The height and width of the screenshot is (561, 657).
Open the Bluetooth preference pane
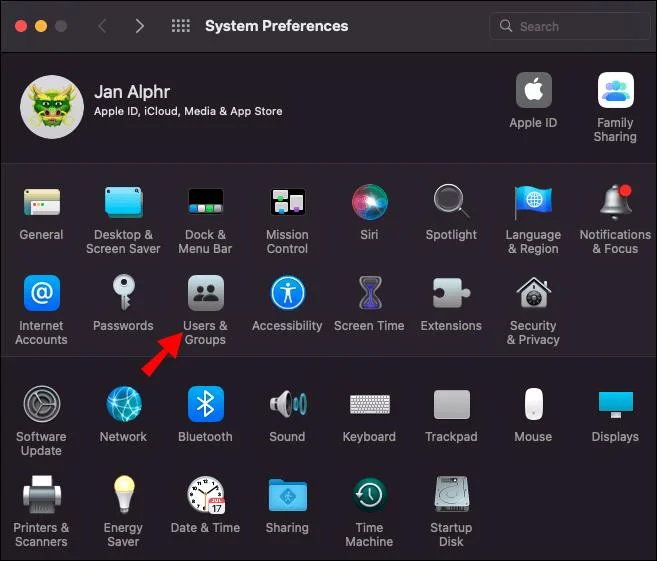tap(205, 404)
